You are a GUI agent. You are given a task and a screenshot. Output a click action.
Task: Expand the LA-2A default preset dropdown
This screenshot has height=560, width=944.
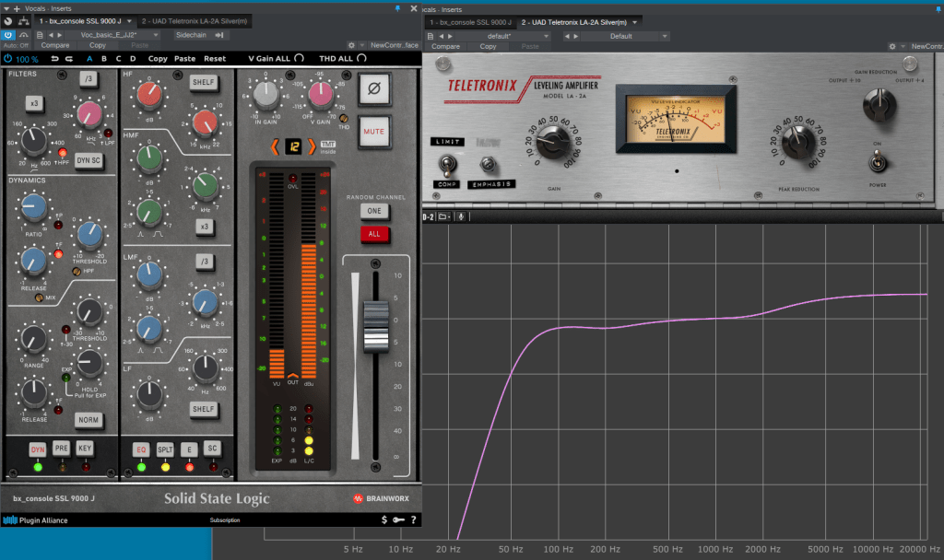502,36
